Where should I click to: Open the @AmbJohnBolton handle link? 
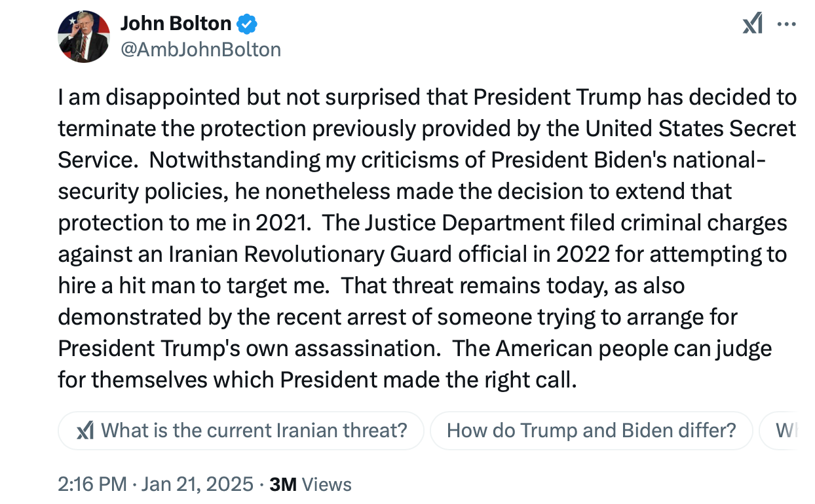(200, 50)
